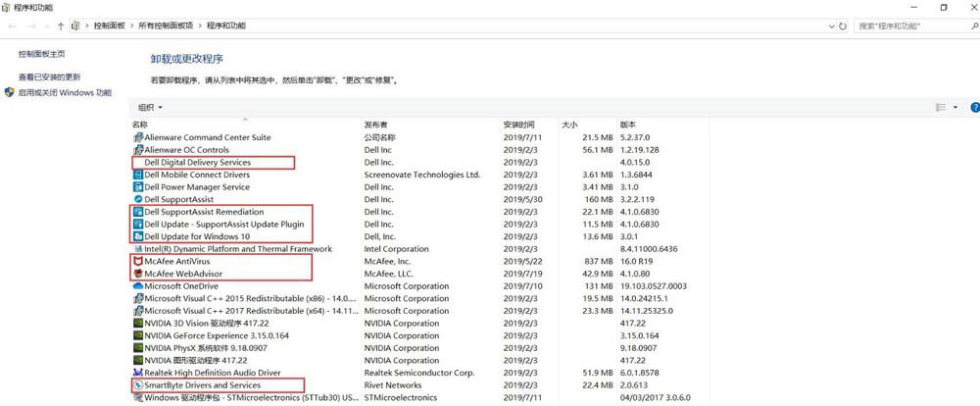
Task: Click the McAfee WebAdvisor icon
Action: pos(138,274)
